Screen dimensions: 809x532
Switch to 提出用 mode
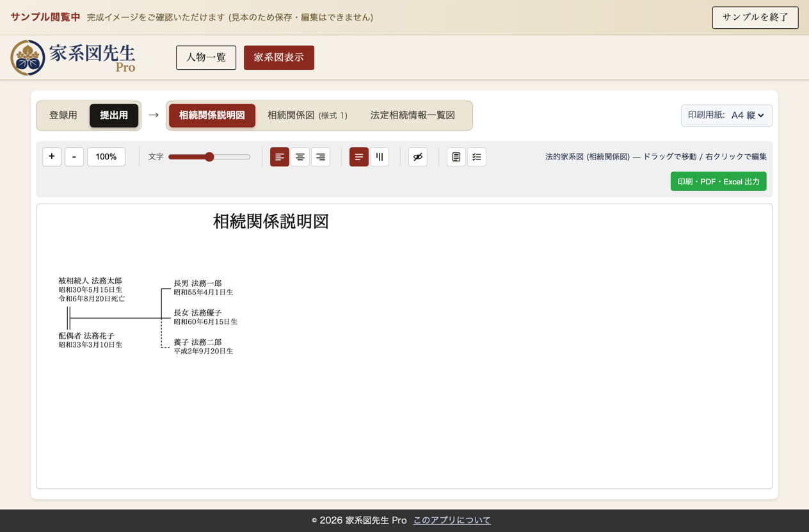pos(114,115)
